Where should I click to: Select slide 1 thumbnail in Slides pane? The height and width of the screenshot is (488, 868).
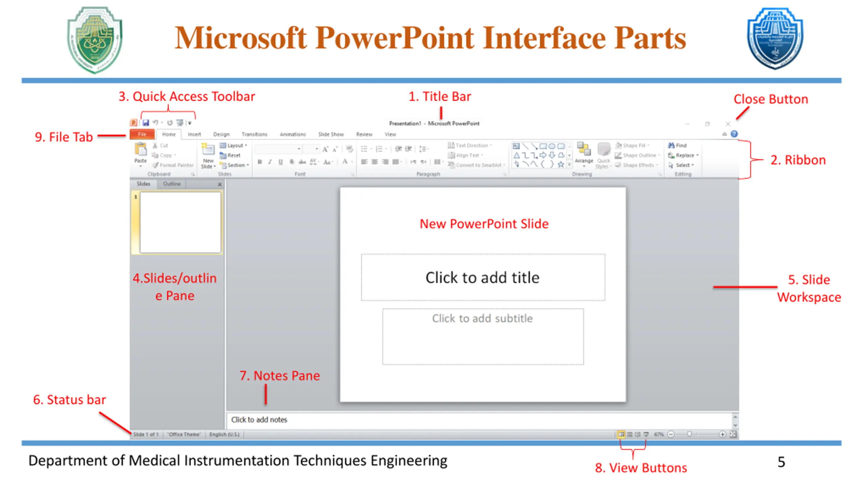point(180,223)
